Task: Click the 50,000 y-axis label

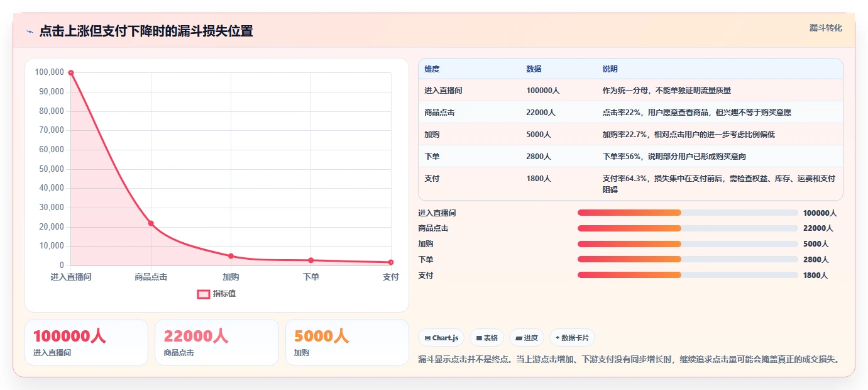Action: pos(52,169)
